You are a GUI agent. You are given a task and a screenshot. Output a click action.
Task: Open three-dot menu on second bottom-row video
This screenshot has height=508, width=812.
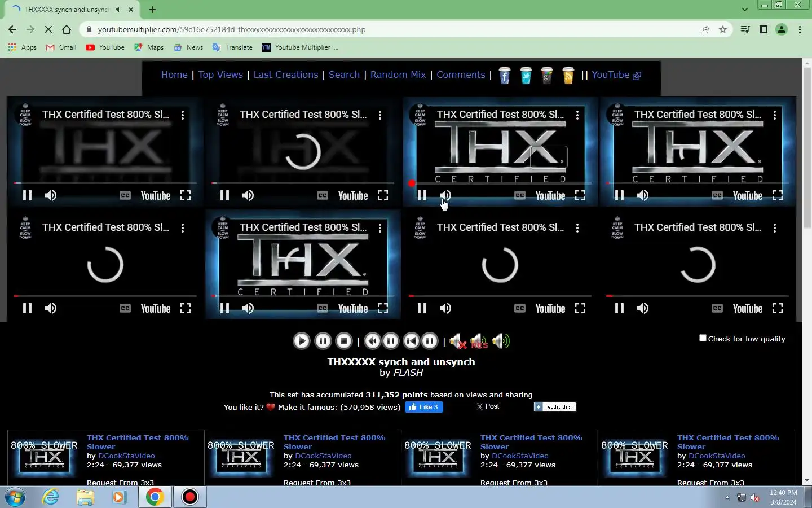[x=380, y=227]
